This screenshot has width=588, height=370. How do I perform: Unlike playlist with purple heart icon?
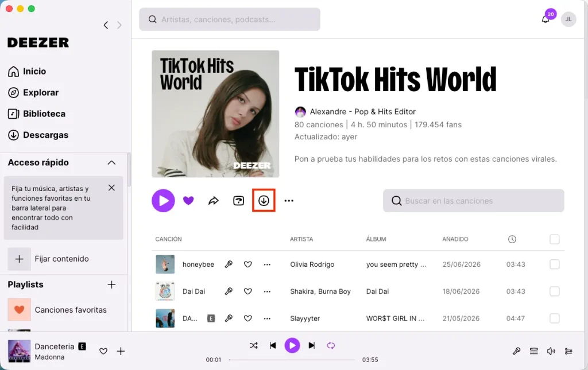[188, 201]
